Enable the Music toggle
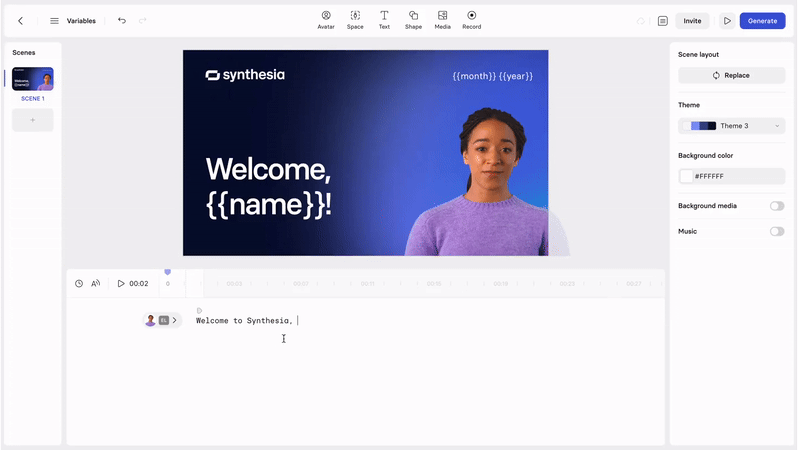798x450 pixels. click(777, 231)
